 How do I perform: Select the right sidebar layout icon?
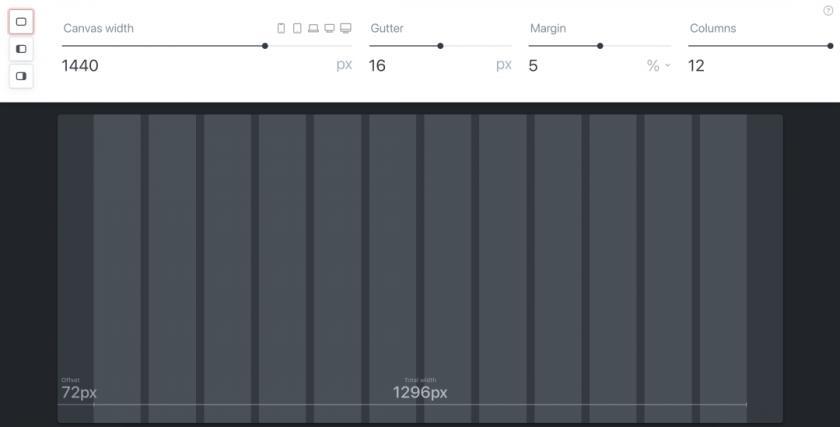(x=21, y=75)
